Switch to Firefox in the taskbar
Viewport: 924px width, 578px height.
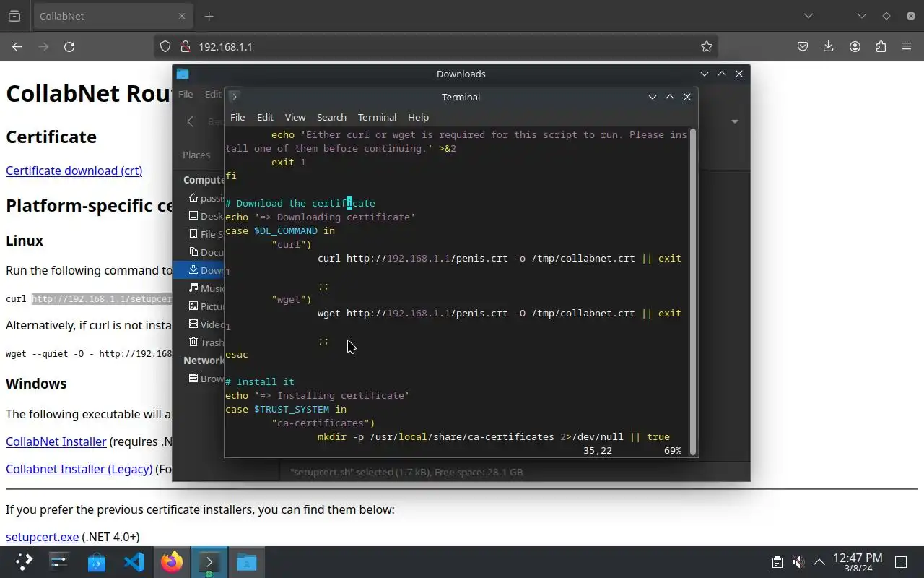point(172,562)
